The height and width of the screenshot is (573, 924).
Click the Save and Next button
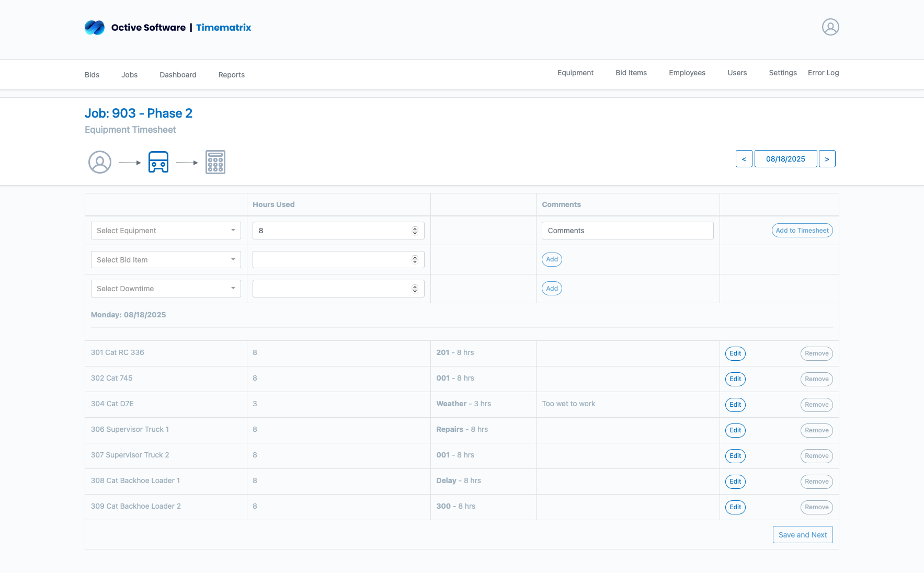[802, 535]
